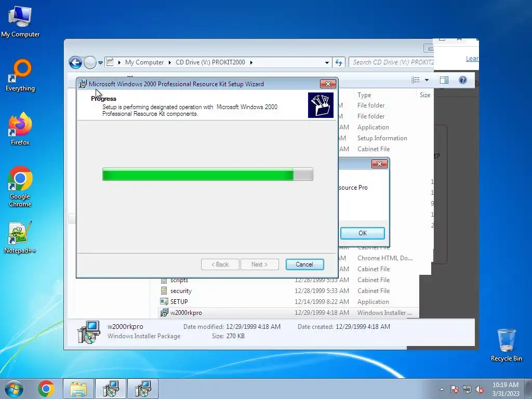This screenshot has width=532, height=399.
Task: Expand arrow after CD Drive breadcrumb
Action: pos(251,62)
